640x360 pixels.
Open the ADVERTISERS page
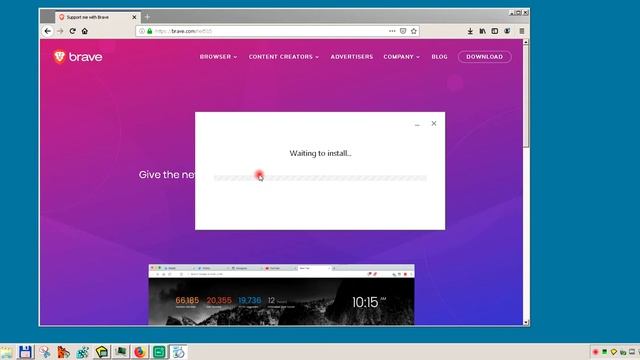tap(352, 57)
